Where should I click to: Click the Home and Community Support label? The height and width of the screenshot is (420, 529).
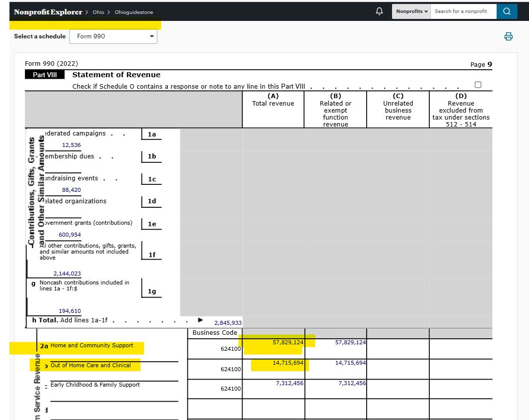92,345
